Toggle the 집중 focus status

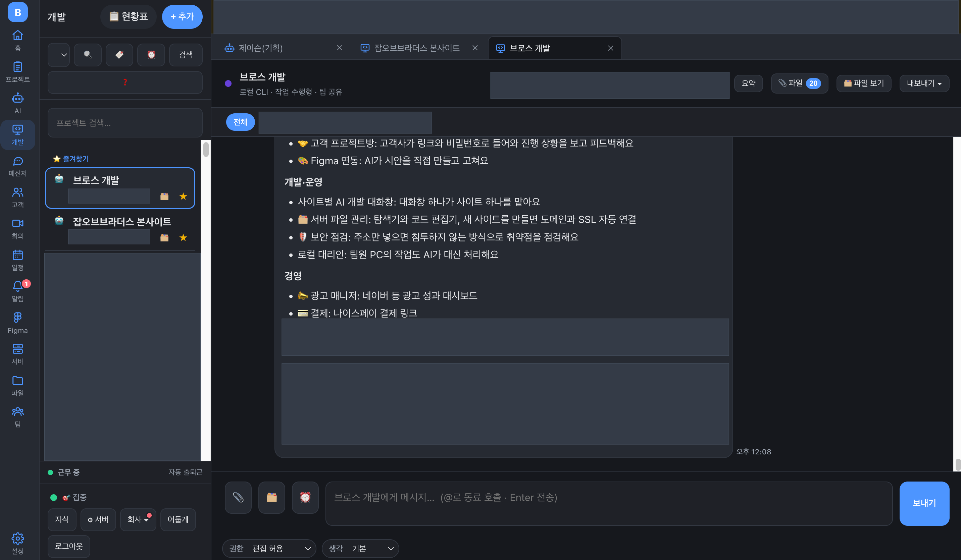[x=69, y=497]
